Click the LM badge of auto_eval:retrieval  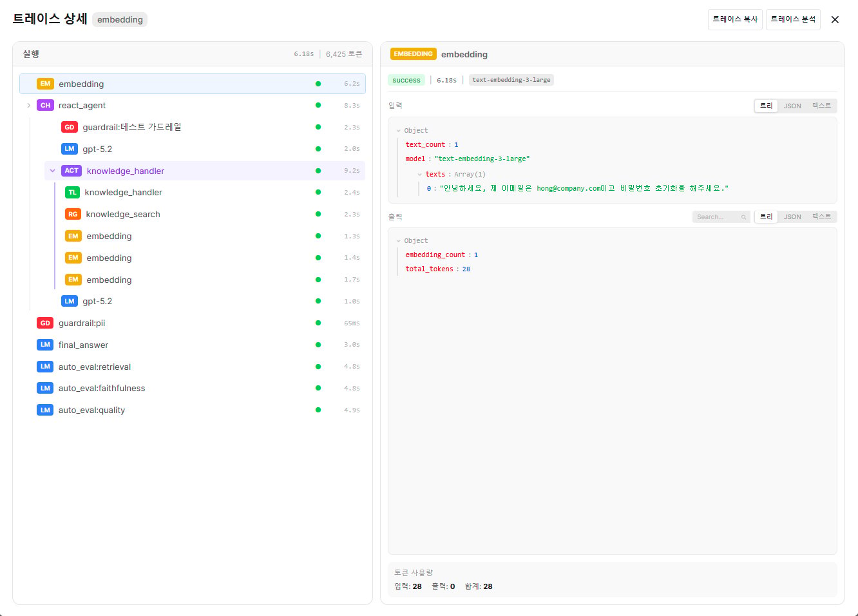pyautogui.click(x=45, y=367)
